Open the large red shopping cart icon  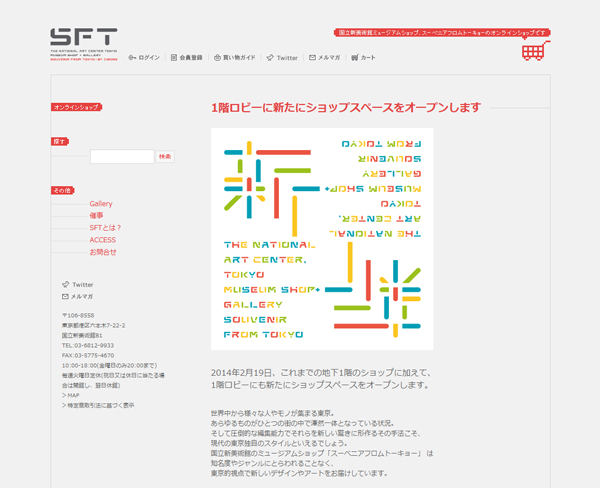[x=535, y=51]
